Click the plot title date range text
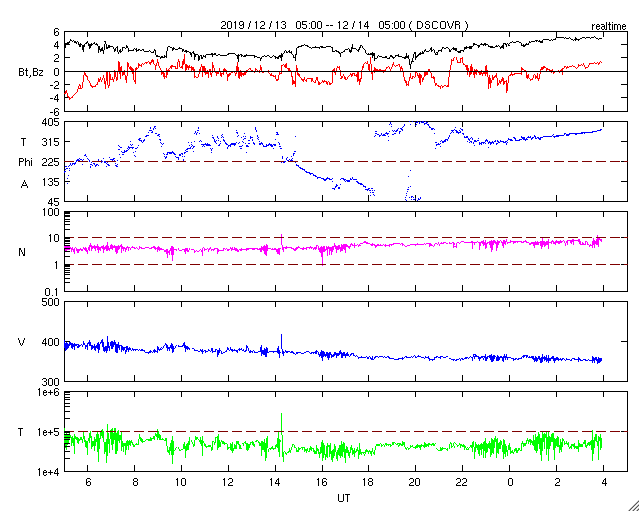The image size is (640, 512). click(x=344, y=25)
